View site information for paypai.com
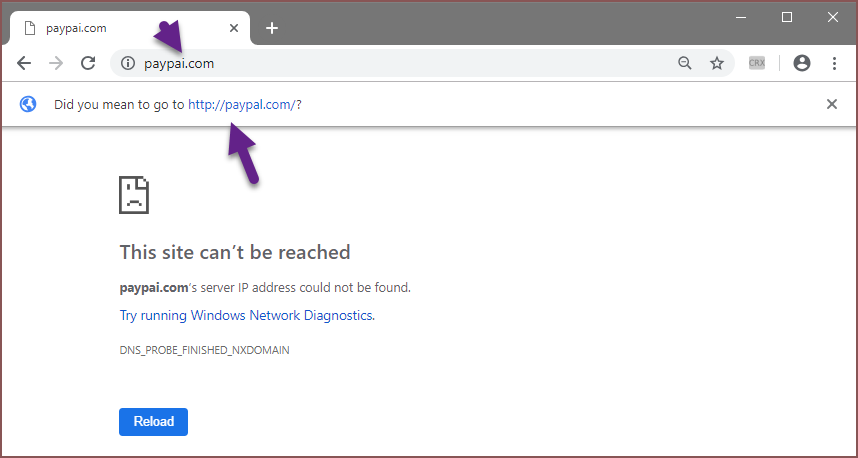This screenshot has height=458, width=858. (127, 63)
